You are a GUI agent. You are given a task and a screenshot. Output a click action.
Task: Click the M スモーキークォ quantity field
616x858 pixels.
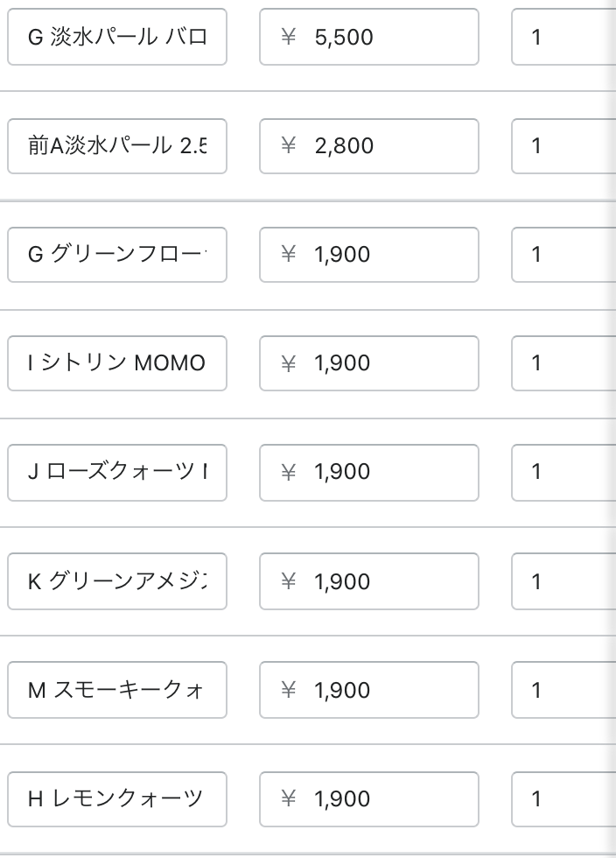(563, 690)
